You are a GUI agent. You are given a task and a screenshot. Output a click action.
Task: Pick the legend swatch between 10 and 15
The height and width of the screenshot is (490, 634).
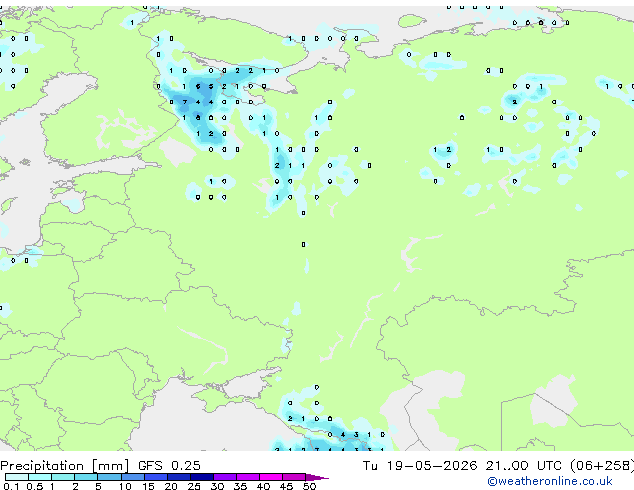tap(132, 477)
